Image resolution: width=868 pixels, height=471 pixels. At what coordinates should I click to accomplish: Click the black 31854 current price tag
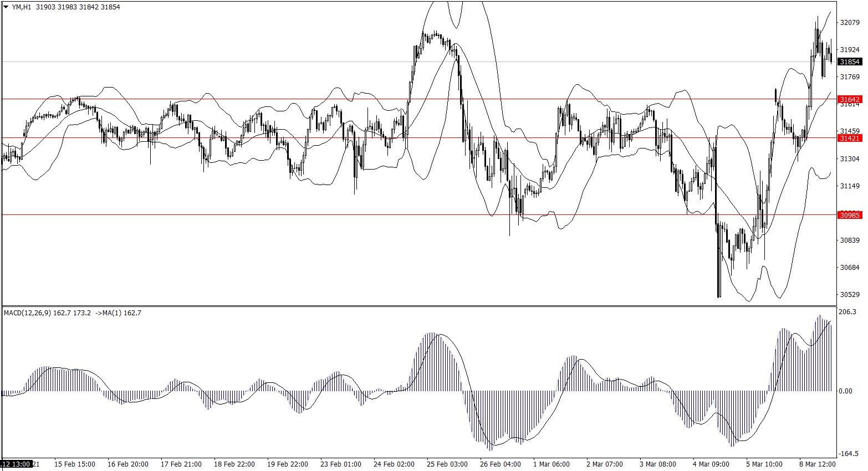(x=850, y=62)
